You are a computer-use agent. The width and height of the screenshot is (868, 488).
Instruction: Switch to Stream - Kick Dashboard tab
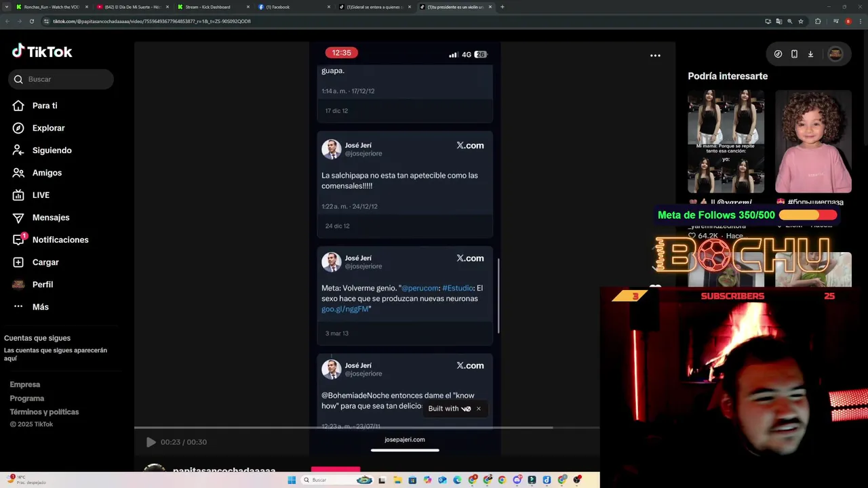tap(212, 7)
